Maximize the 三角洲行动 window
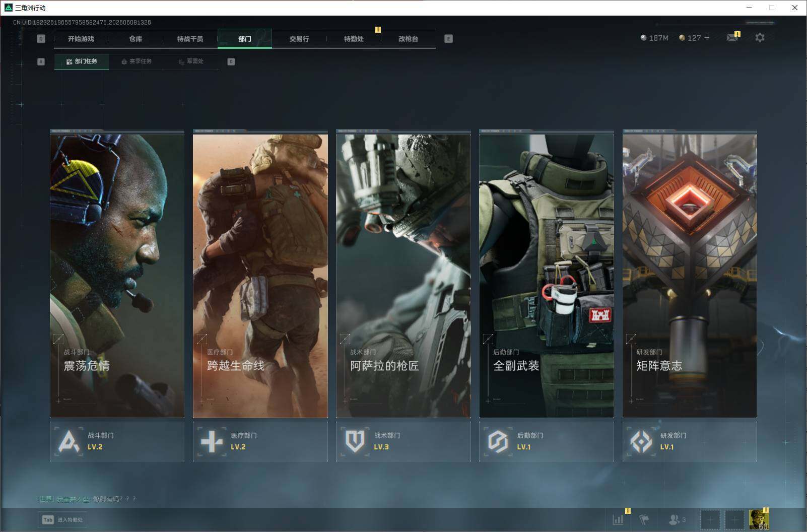Screen dimensions: 807x532 (x=772, y=8)
